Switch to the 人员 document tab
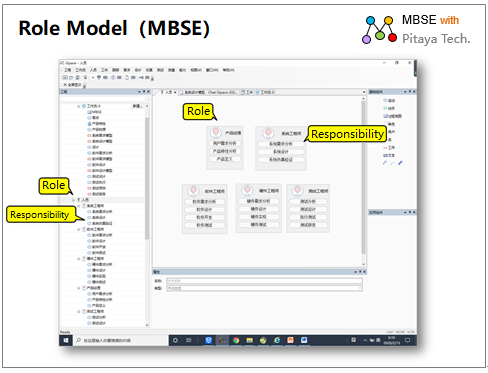This screenshot has height=373, width=488. pyautogui.click(x=168, y=92)
